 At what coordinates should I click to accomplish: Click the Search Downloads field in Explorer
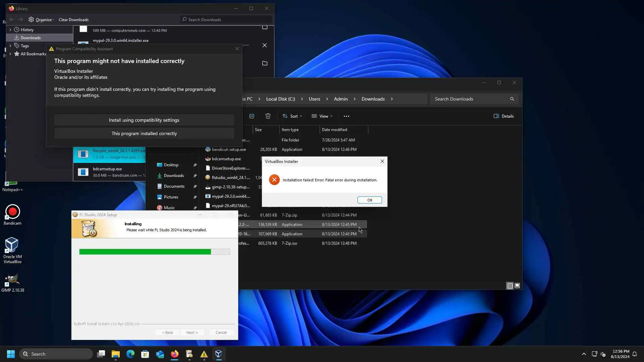pyautogui.click(x=470, y=99)
